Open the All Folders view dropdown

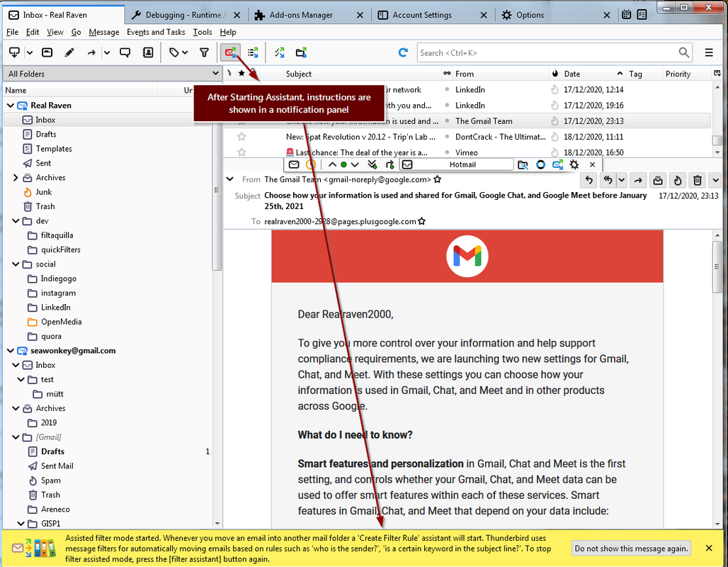[x=112, y=74]
